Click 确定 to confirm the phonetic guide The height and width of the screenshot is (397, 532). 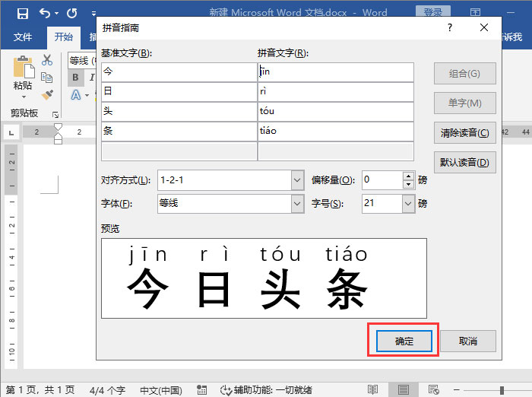[x=404, y=341]
